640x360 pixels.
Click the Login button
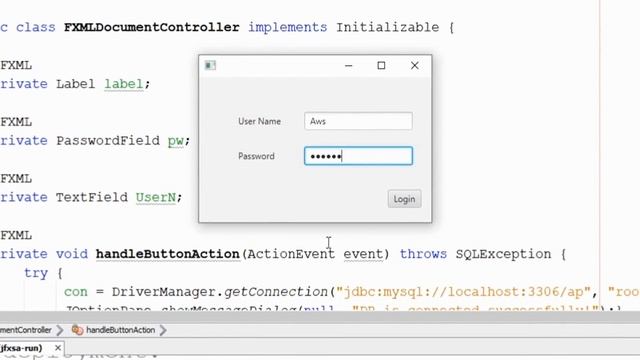(404, 199)
